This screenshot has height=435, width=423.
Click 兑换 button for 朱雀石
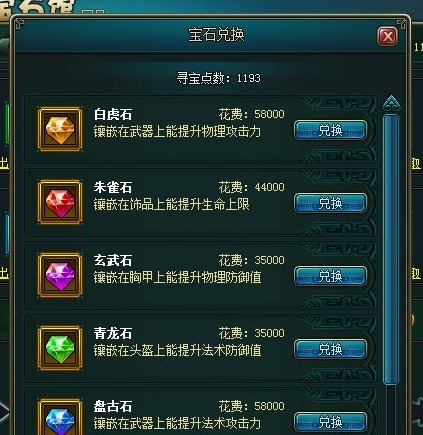(330, 203)
